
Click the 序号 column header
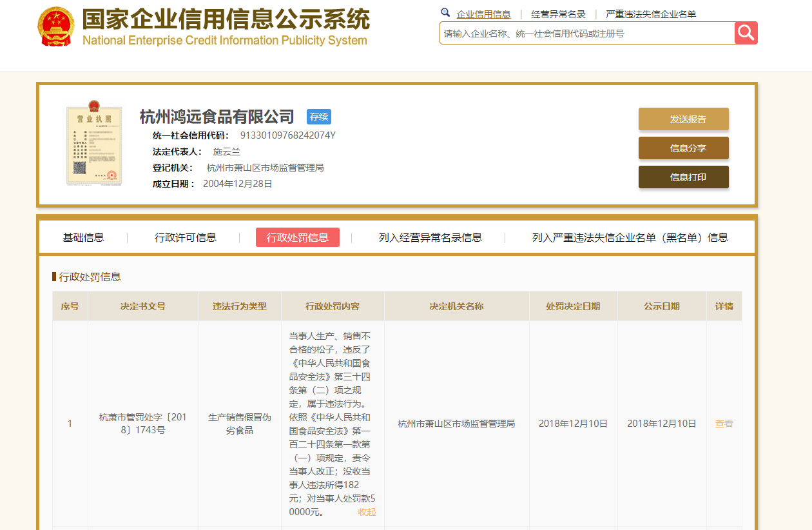(70, 306)
